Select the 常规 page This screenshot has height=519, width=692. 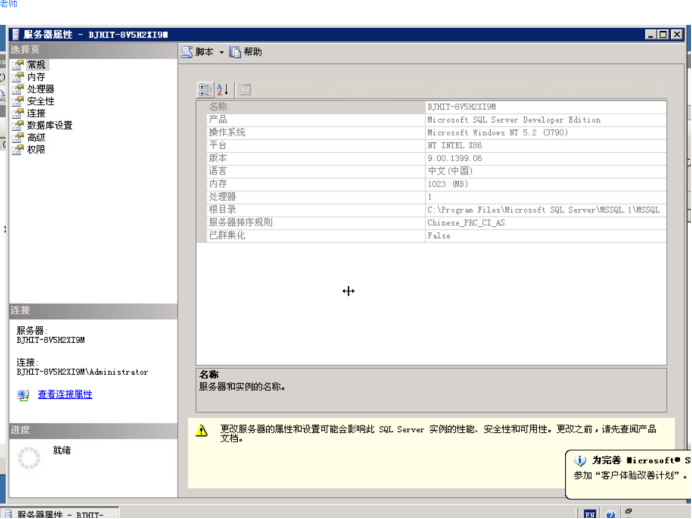click(x=36, y=65)
